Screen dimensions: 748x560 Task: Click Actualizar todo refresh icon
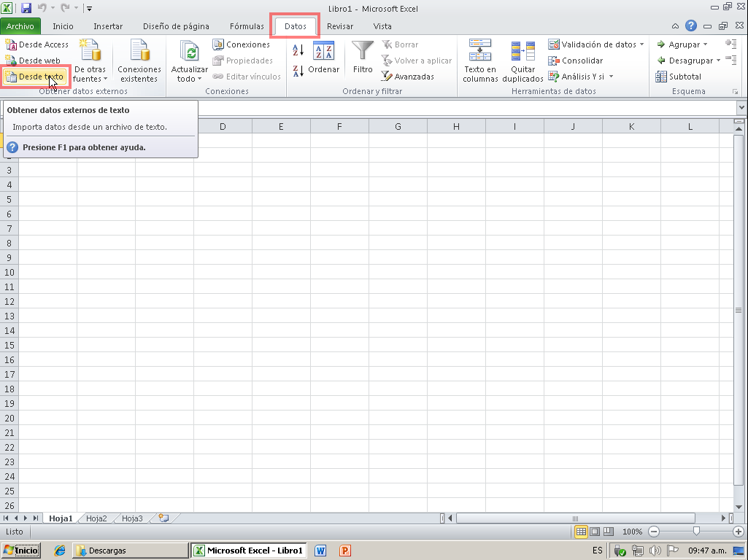(x=190, y=61)
